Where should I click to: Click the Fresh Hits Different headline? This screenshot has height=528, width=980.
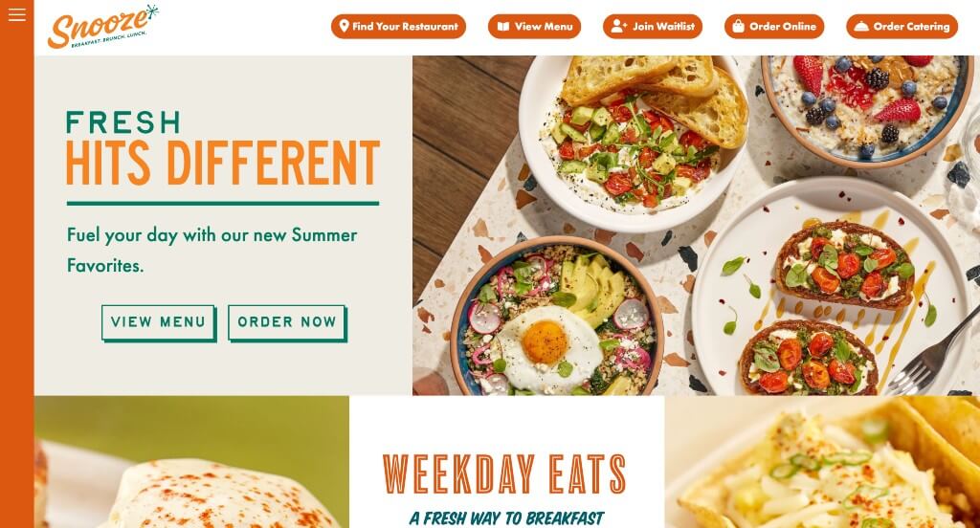coord(222,148)
